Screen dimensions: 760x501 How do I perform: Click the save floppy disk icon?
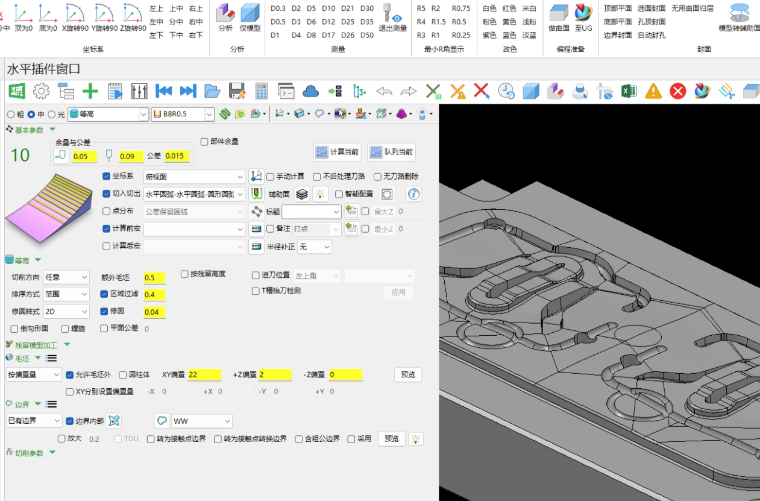[x=237, y=91]
